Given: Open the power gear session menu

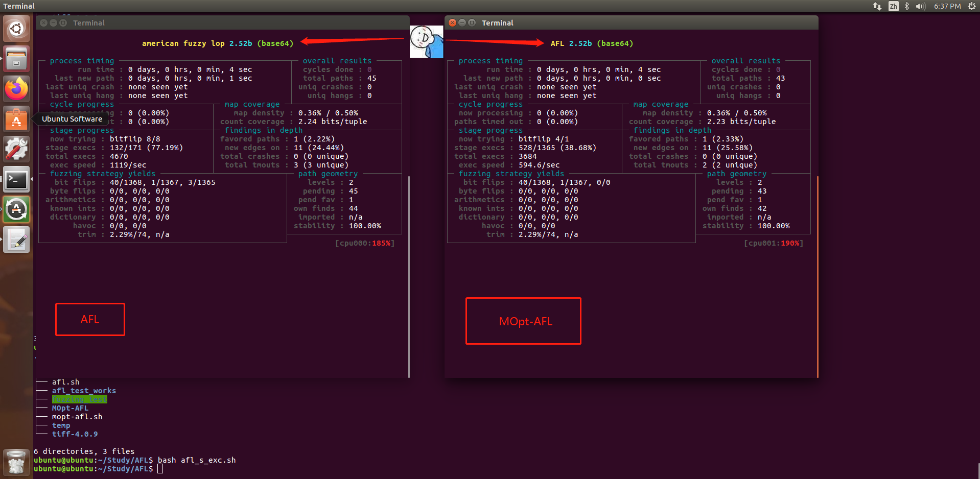Looking at the screenshot, I should [971, 6].
